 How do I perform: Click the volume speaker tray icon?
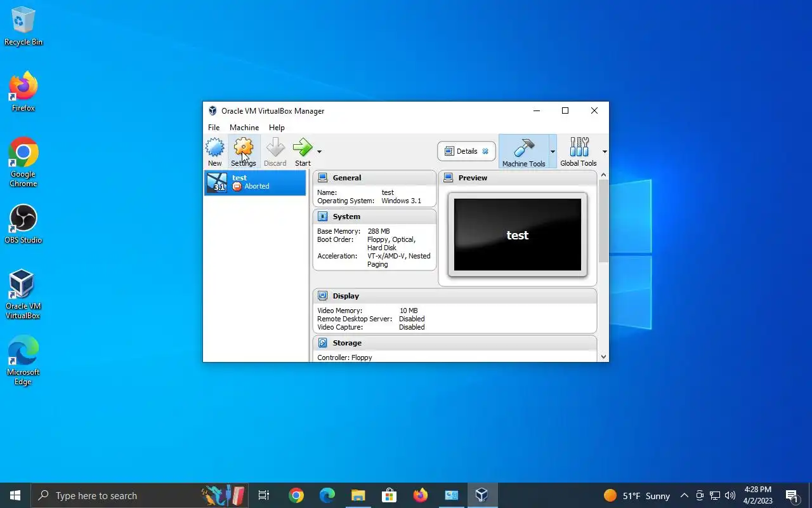point(730,495)
